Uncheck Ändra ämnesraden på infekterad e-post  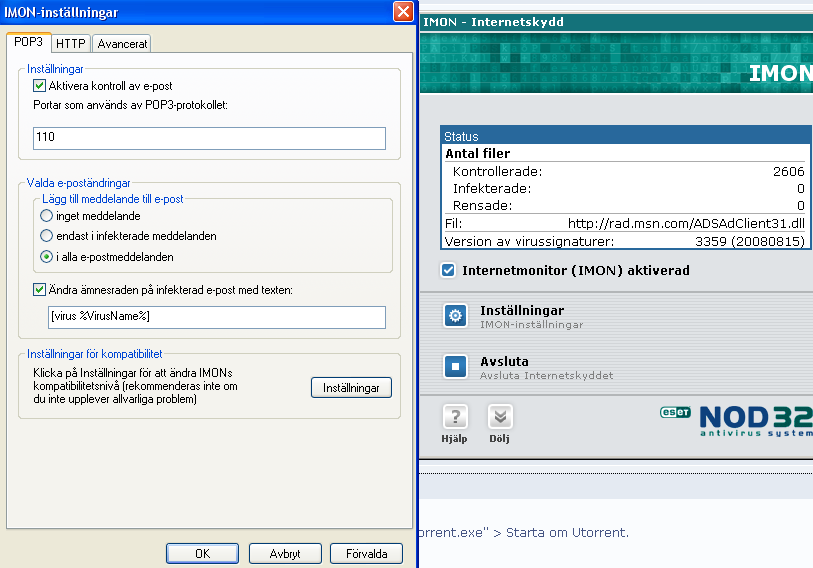[x=39, y=289]
